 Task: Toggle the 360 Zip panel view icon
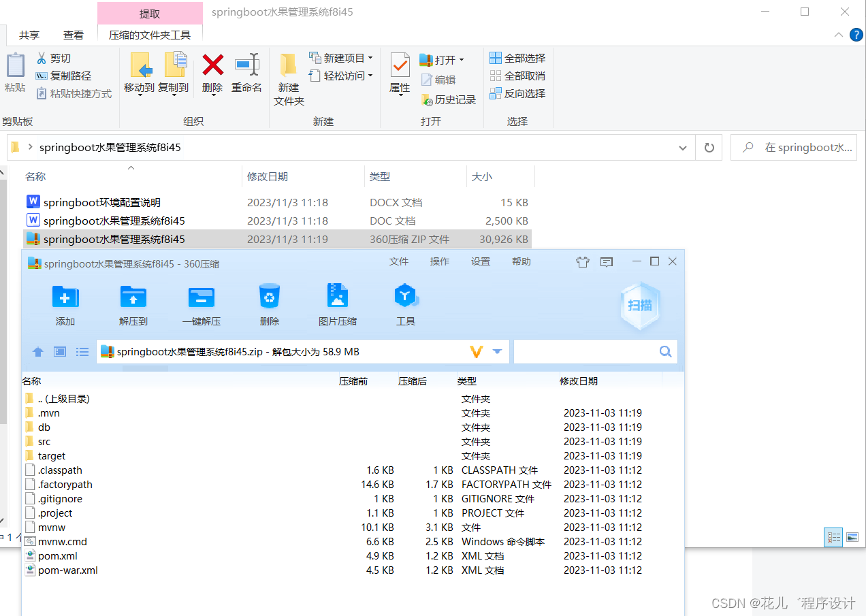(x=60, y=352)
